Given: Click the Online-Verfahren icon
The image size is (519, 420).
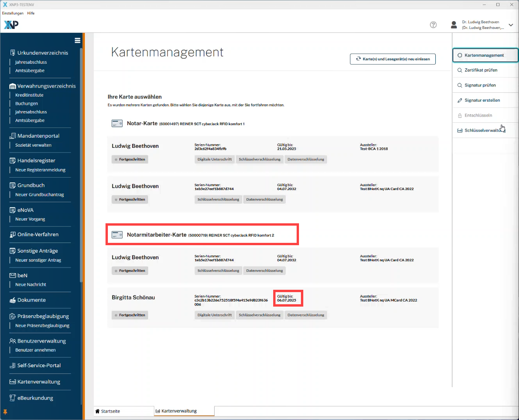Looking at the screenshot, I should 13,235.
